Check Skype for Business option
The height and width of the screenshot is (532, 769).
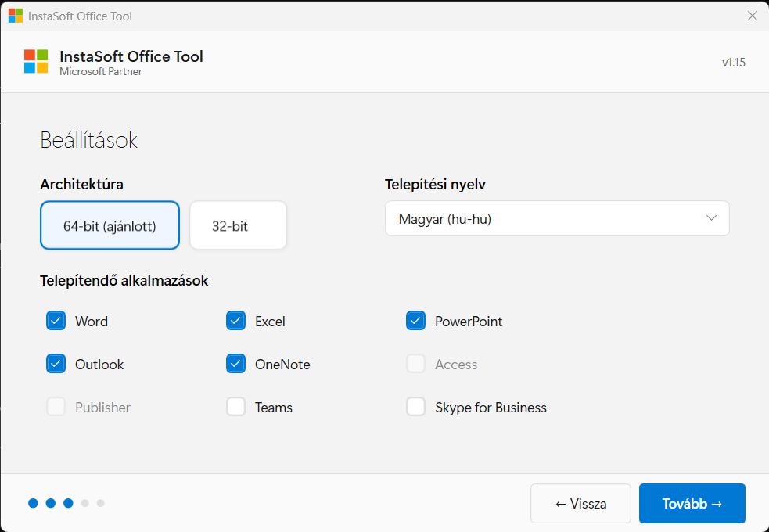[415, 407]
